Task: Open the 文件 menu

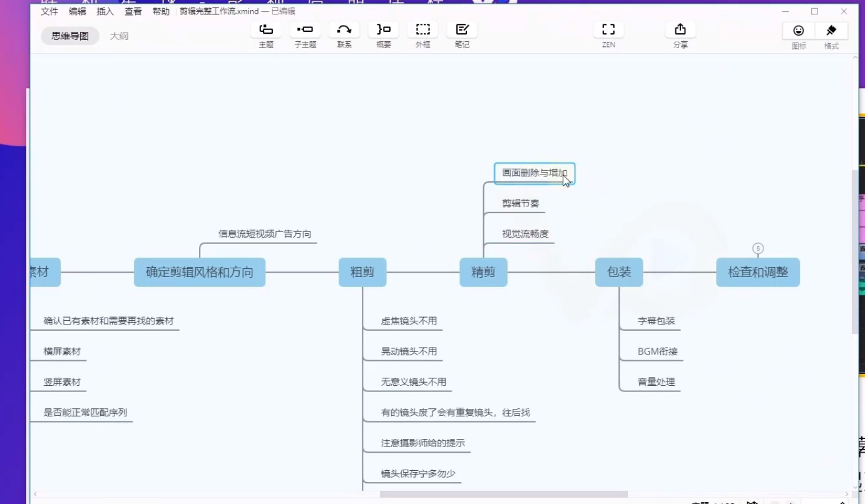Action: point(49,11)
